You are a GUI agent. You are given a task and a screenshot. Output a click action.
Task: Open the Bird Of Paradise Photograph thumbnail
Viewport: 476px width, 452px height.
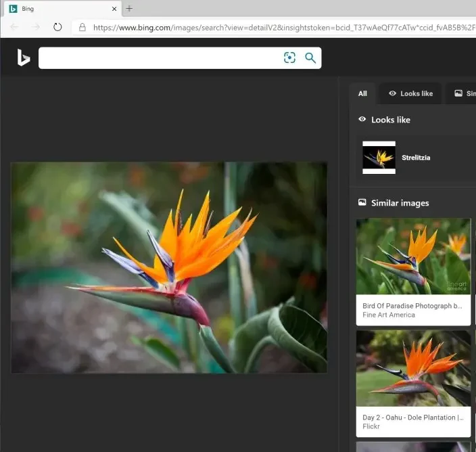click(413, 256)
